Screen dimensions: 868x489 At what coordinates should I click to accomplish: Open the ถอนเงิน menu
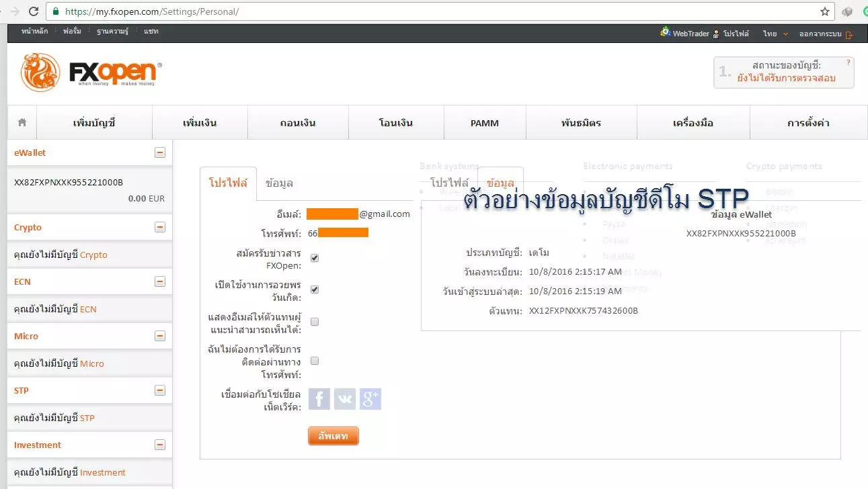[x=298, y=123]
